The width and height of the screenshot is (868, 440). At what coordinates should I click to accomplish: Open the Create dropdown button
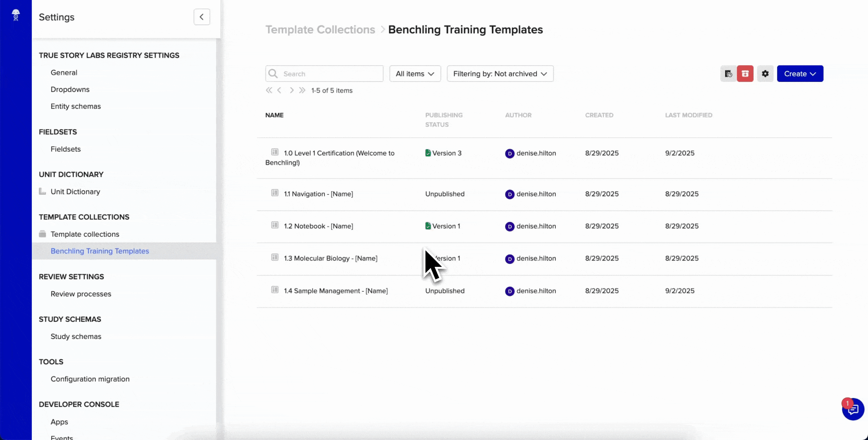[800, 74]
